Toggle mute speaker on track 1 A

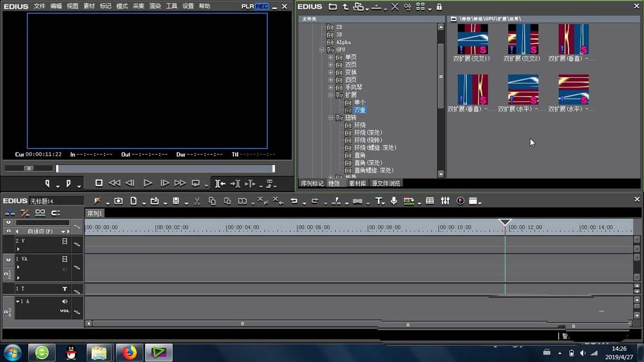click(x=64, y=301)
